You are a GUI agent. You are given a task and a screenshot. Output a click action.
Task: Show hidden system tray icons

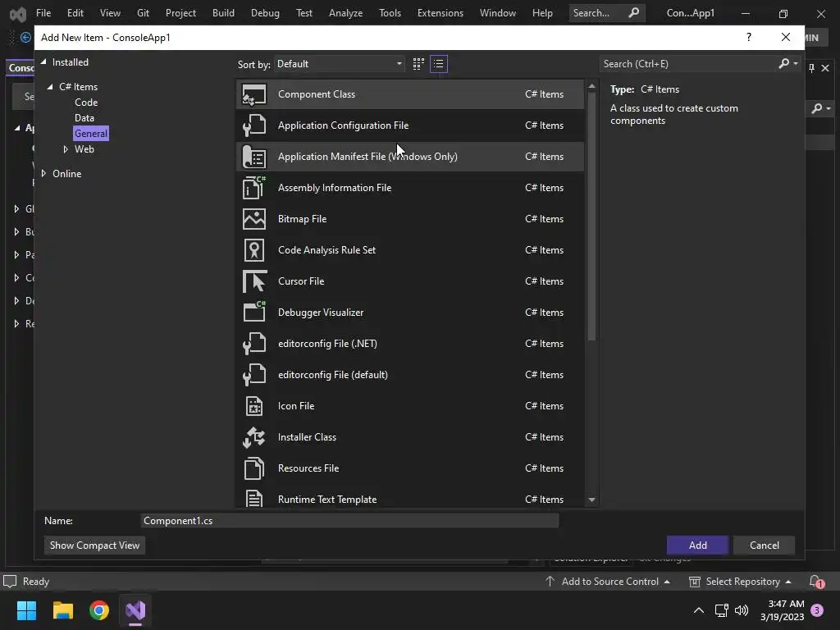point(699,610)
